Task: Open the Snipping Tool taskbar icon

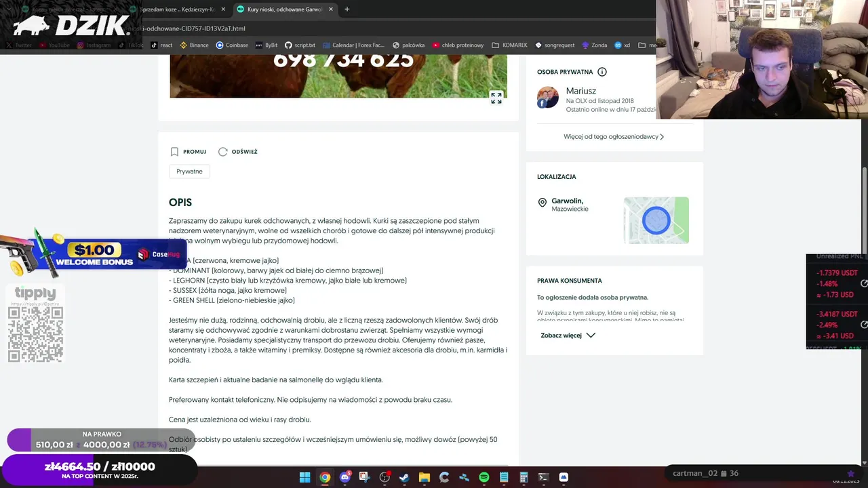Action: tap(364, 477)
